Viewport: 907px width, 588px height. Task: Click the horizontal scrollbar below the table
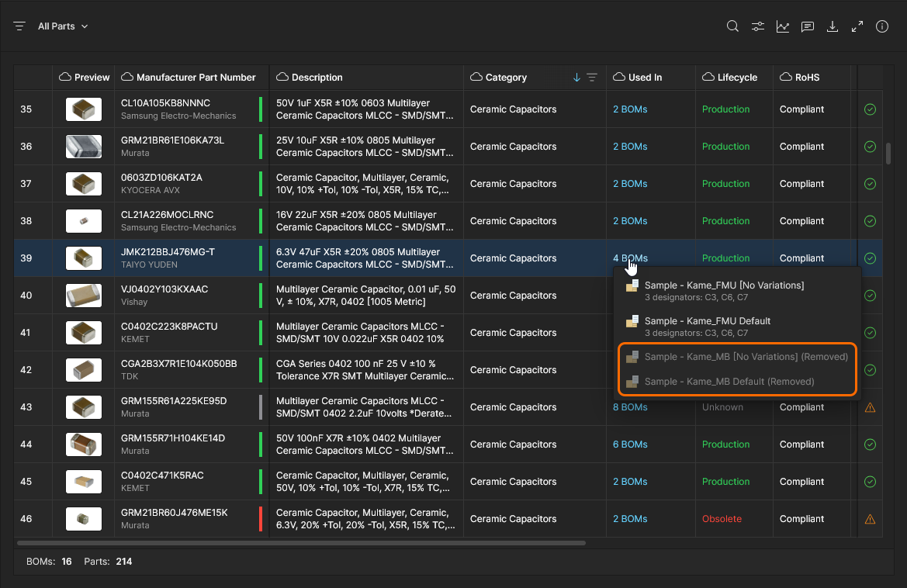301,543
